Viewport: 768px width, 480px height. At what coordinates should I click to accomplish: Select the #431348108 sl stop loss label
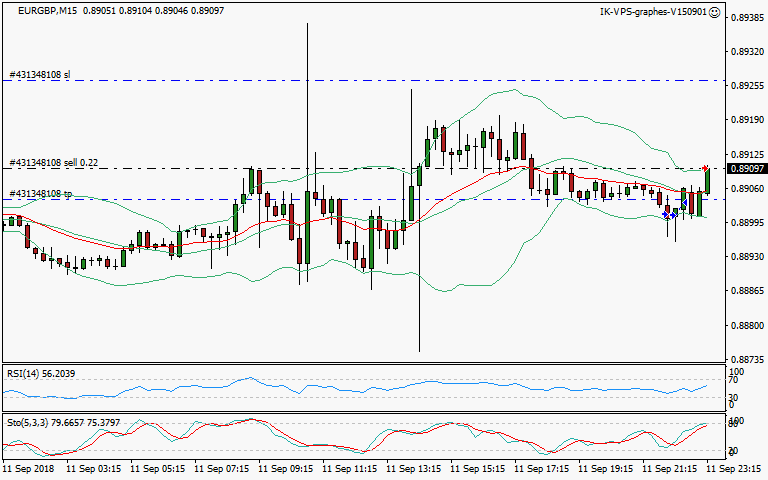40,75
